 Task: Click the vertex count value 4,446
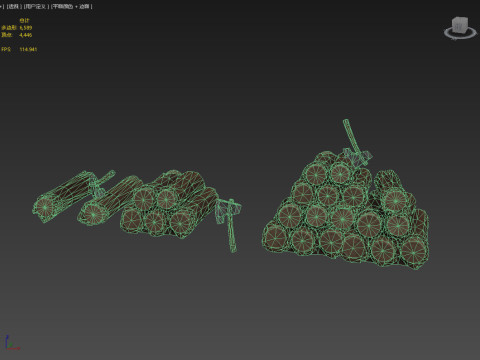click(x=26, y=35)
